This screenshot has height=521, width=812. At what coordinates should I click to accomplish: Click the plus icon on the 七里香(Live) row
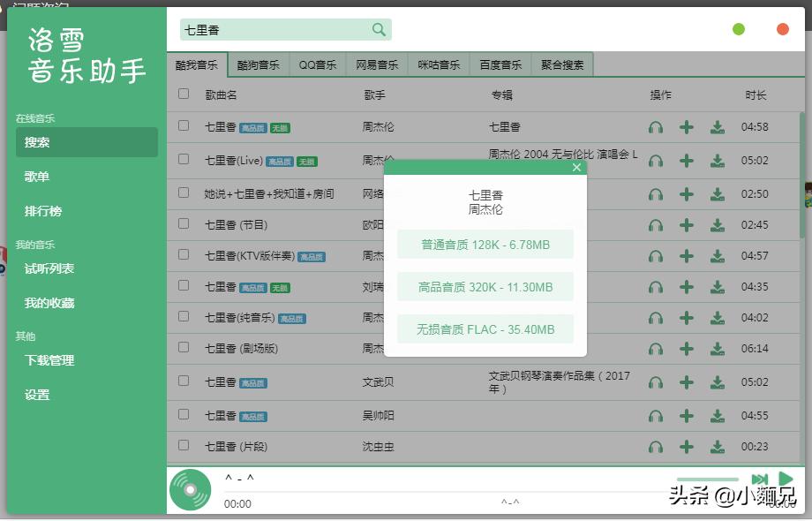(x=687, y=161)
